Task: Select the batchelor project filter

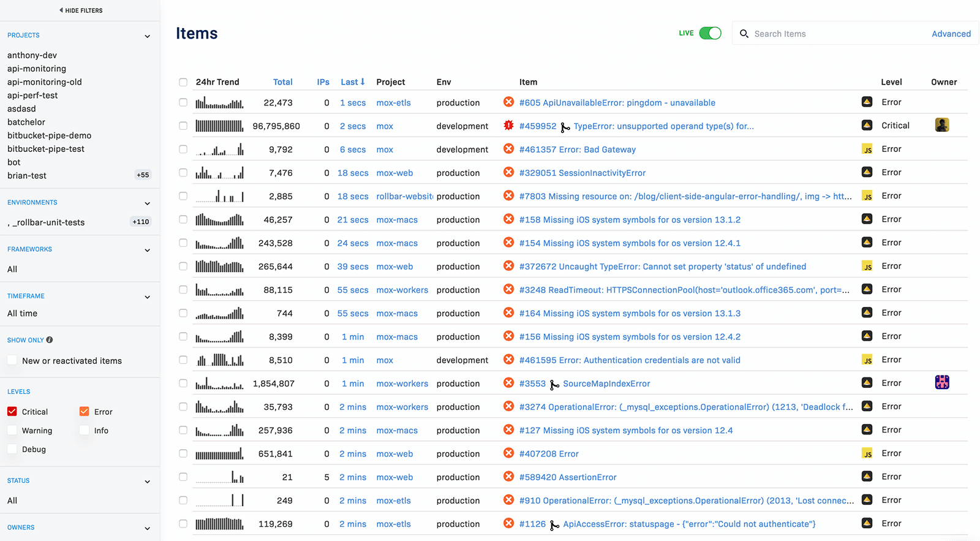Action: [26, 122]
